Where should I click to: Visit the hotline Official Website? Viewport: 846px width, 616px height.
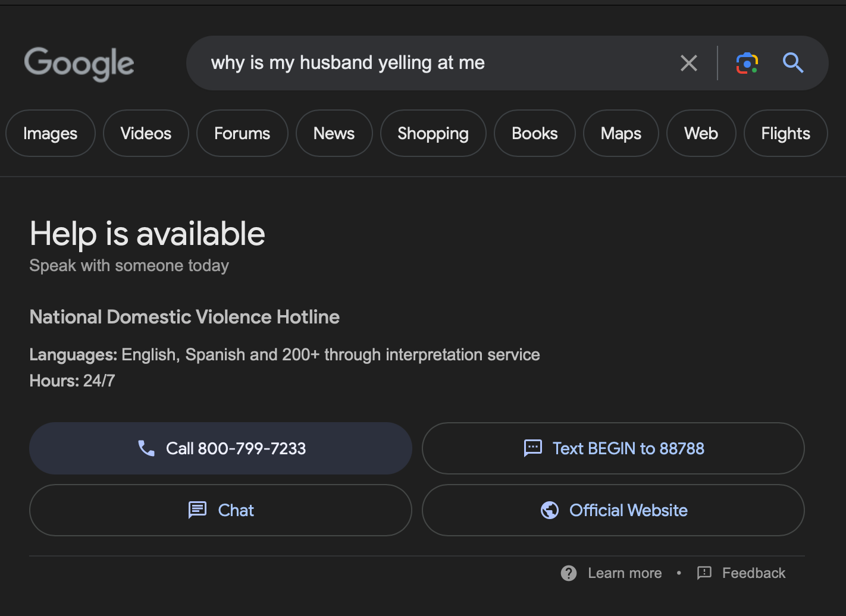(x=613, y=510)
